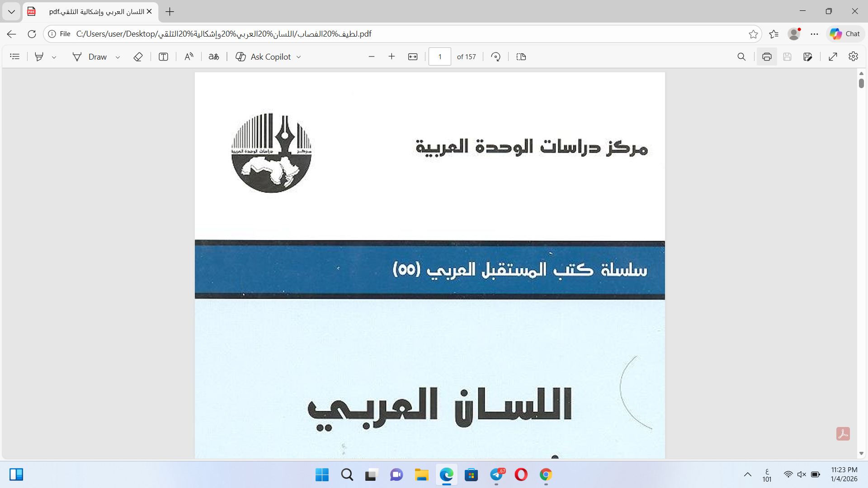868x488 pixels.
Task: Open File Explorer from taskbar
Action: pos(421,475)
